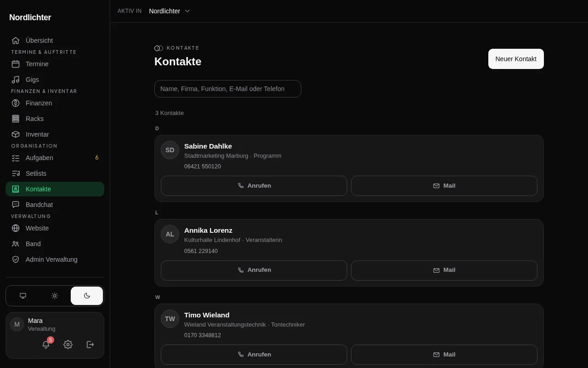
Task: Open settings with the gear icon
Action: point(68,345)
